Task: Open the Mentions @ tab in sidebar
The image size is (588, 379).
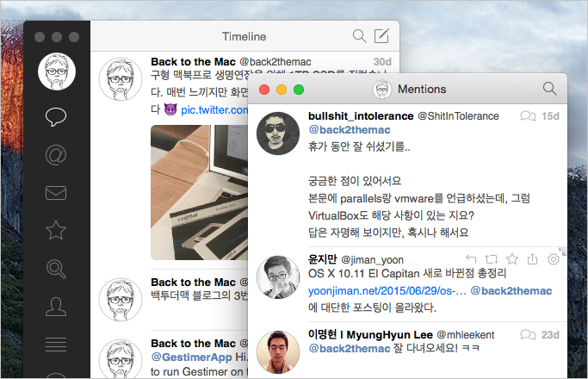Action: point(56,155)
